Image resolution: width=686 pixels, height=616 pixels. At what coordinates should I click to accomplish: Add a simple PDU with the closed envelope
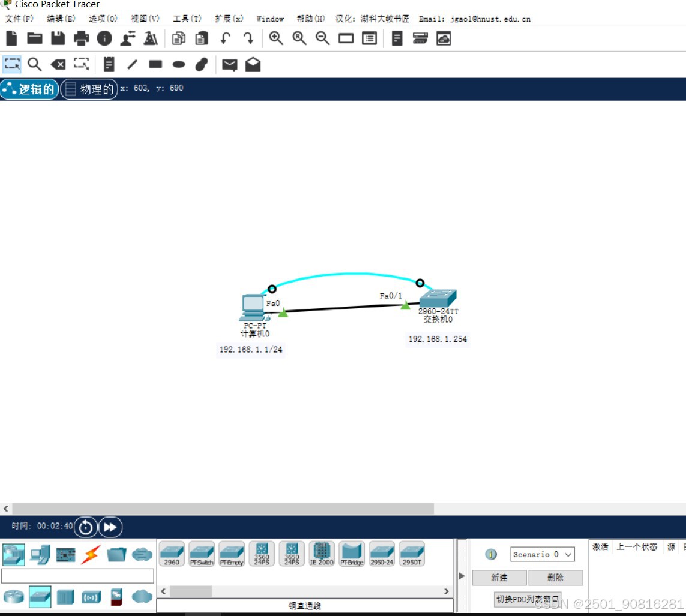[x=230, y=65]
